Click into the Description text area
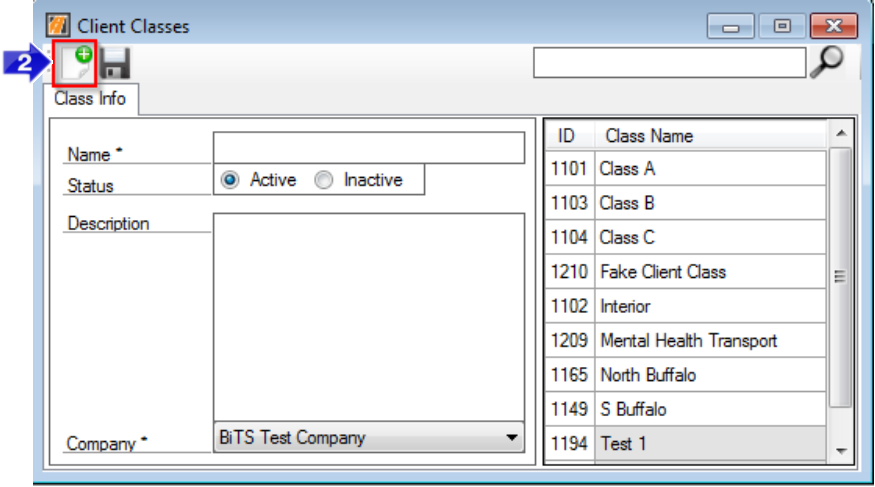The image size is (875, 487). pyautogui.click(x=369, y=317)
